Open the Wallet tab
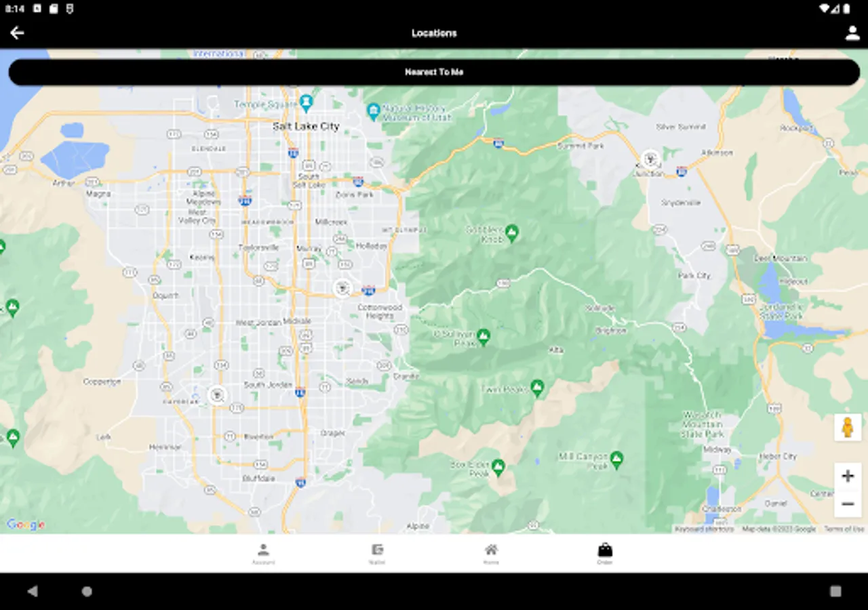The width and height of the screenshot is (868, 610). coord(377,554)
